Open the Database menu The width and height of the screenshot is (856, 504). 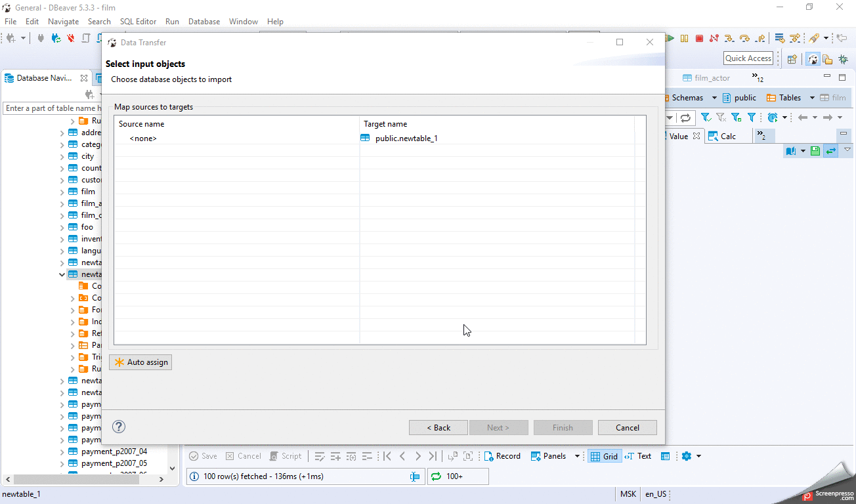[x=203, y=21]
